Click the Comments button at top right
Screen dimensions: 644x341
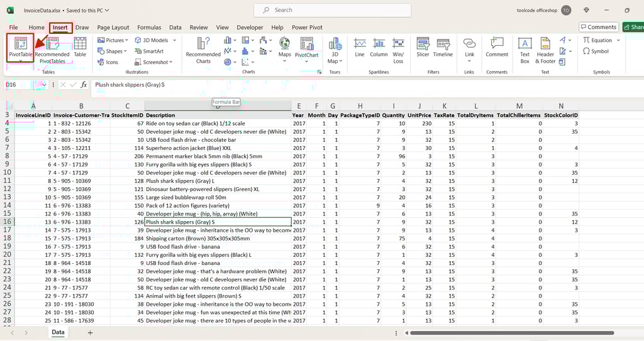click(598, 27)
